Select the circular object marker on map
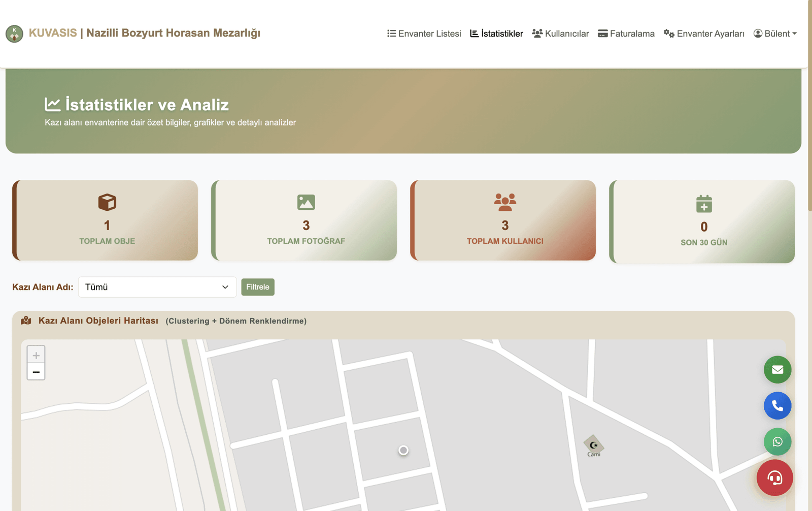Viewport: 812px width, 511px height. pos(403,451)
